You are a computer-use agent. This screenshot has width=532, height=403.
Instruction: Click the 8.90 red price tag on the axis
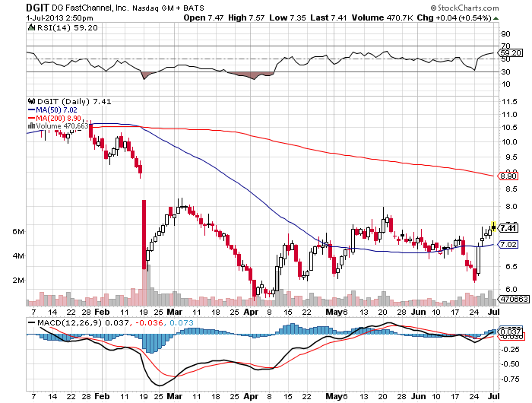(x=508, y=176)
